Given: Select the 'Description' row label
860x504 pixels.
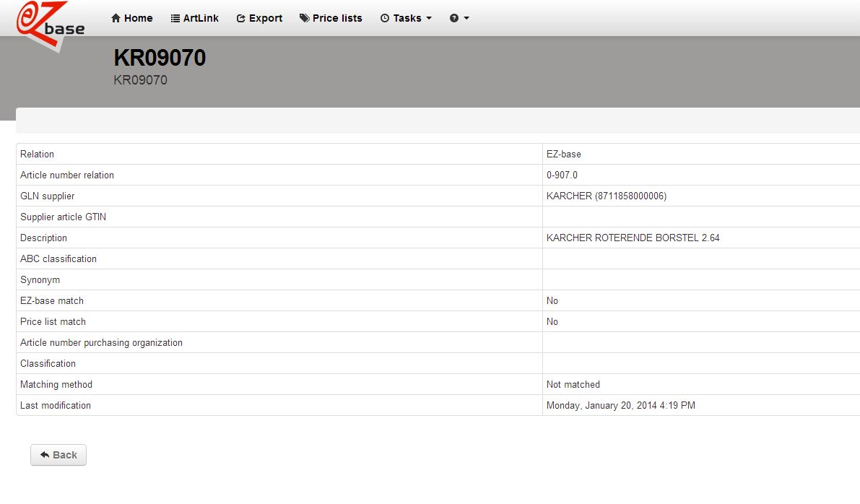Looking at the screenshot, I should (x=43, y=238).
